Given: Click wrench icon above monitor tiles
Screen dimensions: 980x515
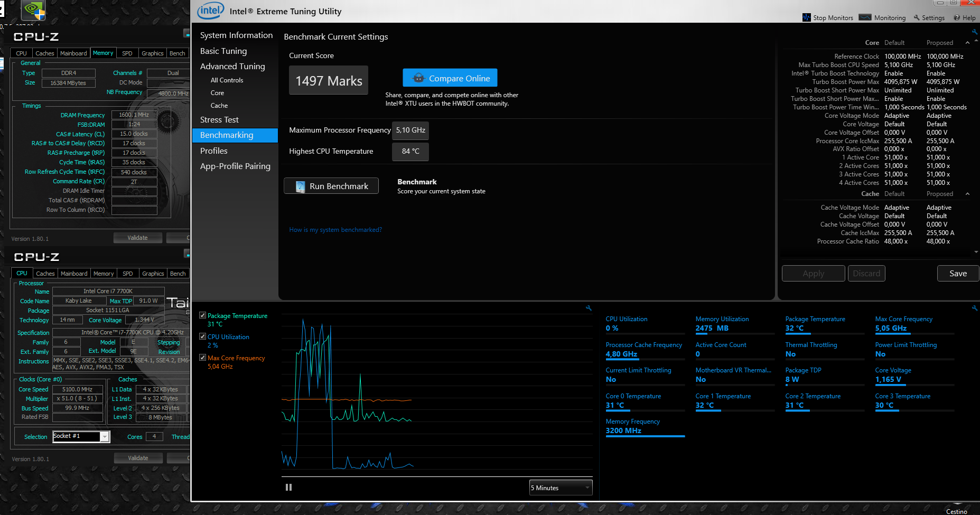Looking at the screenshot, I should point(975,308).
